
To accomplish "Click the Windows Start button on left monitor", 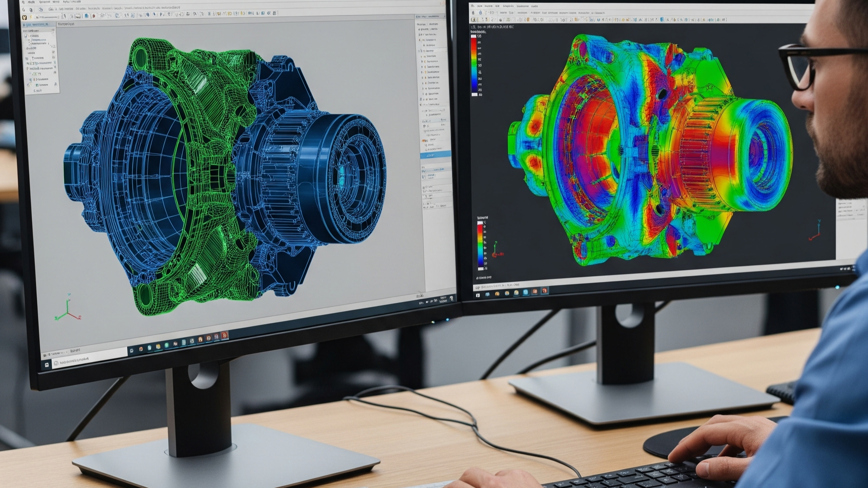I will pos(46,364).
